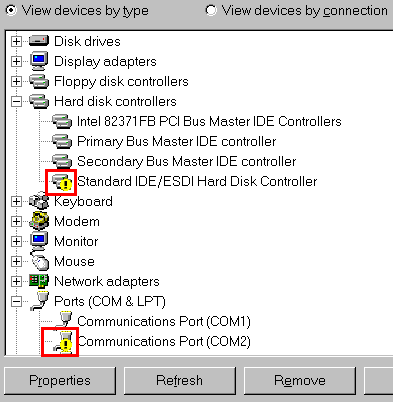Click the Standard IDE/ESDI controller warning icon
This screenshot has width=393, height=402.
point(62,182)
